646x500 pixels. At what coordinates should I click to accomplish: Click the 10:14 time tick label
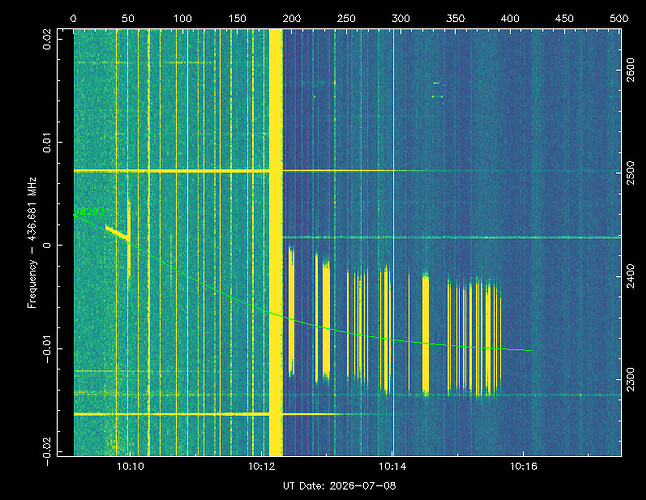393,467
